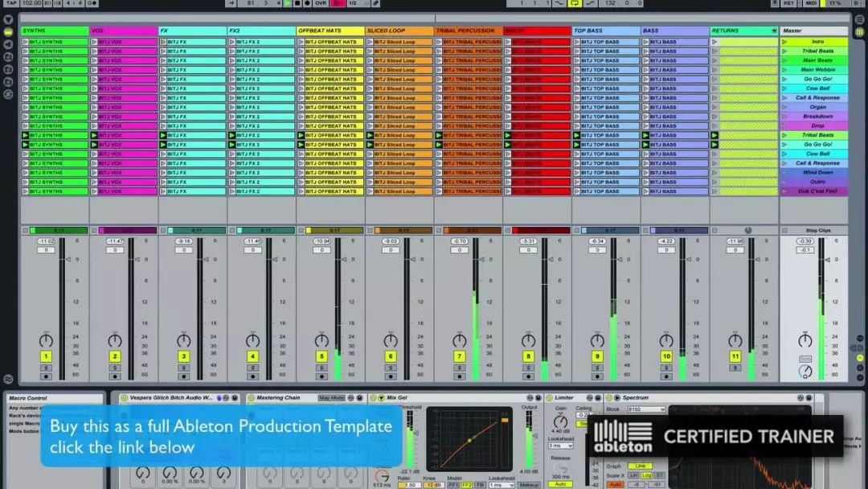Image resolution: width=868 pixels, height=489 pixels.
Task: Click the TAP tempo button
Action: click(10, 3)
